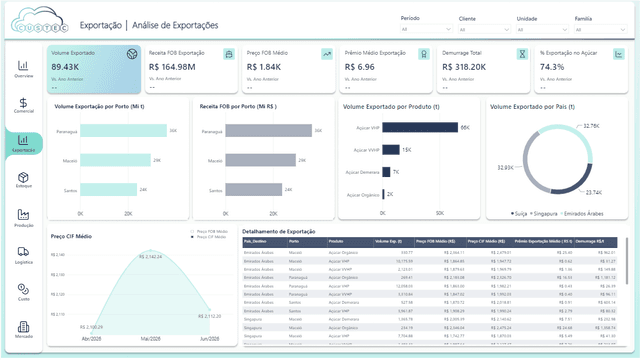Viewport: 640px width, 360px height.
Task: Open the Unidade filter dropdown
Action: pos(542,29)
